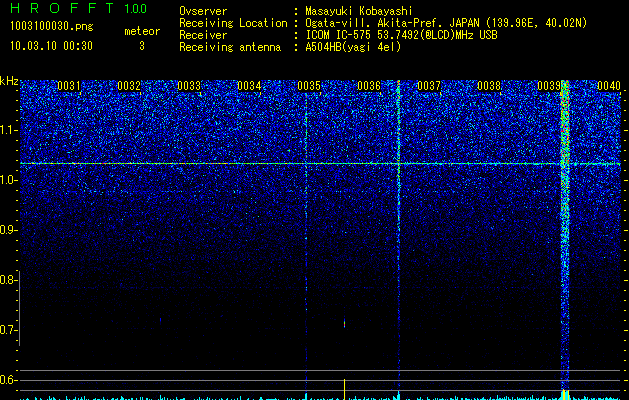Image resolution: width=629 pixels, height=400 pixels.
Task: Click the date stamp 10.03.10 00:30
Action: click(x=51, y=46)
